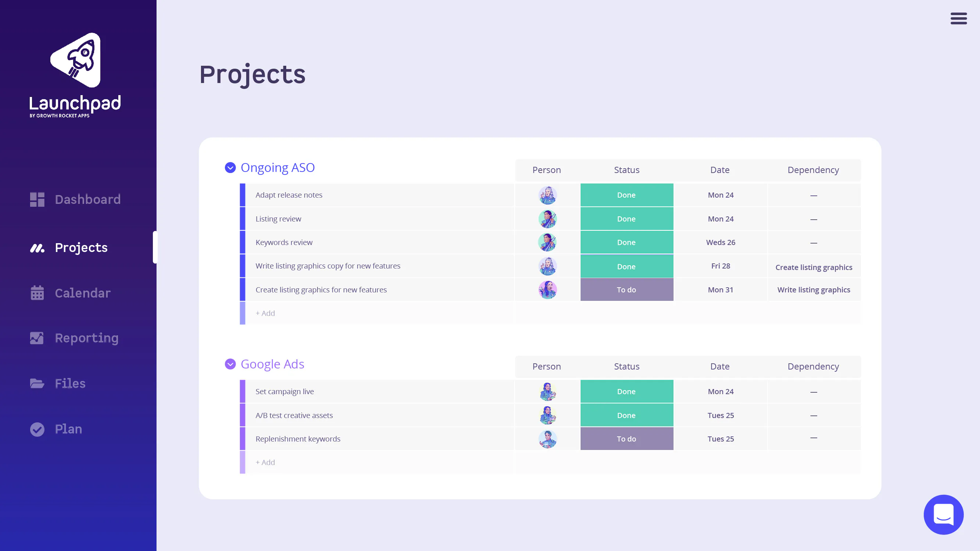Viewport: 980px width, 551px height.
Task: Open status dropdown for Replenishment keywords
Action: (x=626, y=439)
